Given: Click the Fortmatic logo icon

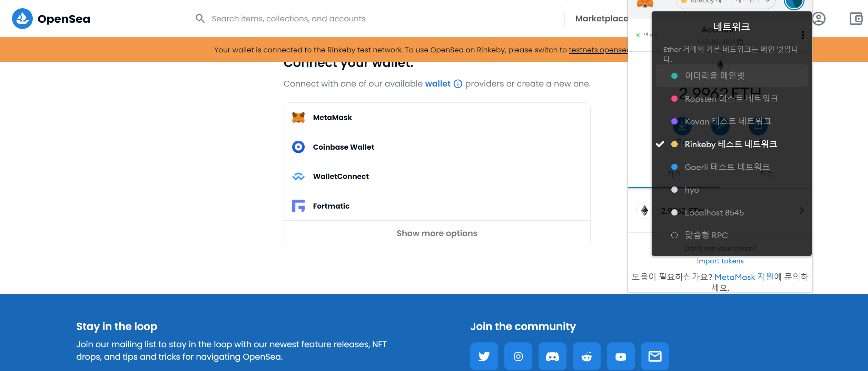Looking at the screenshot, I should point(298,206).
